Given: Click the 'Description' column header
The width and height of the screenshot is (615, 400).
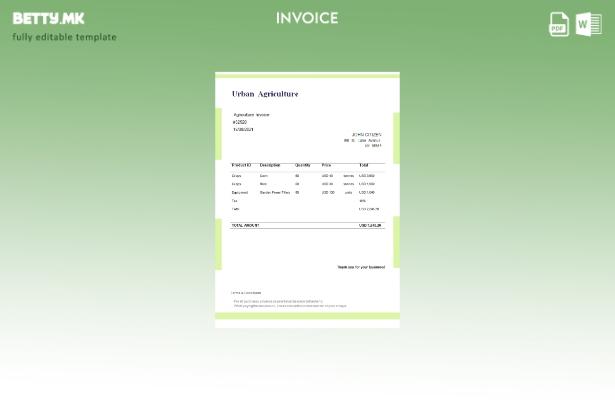Looking at the screenshot, I should pos(270,165).
